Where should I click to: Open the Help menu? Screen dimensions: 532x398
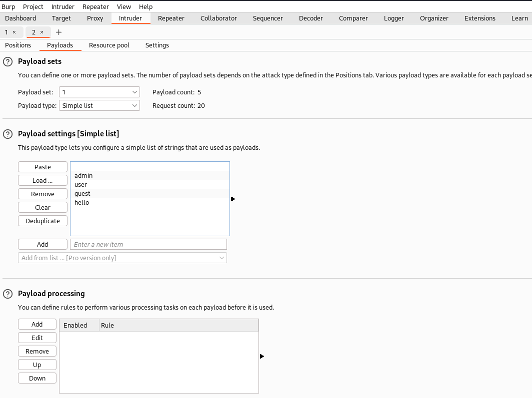point(145,7)
